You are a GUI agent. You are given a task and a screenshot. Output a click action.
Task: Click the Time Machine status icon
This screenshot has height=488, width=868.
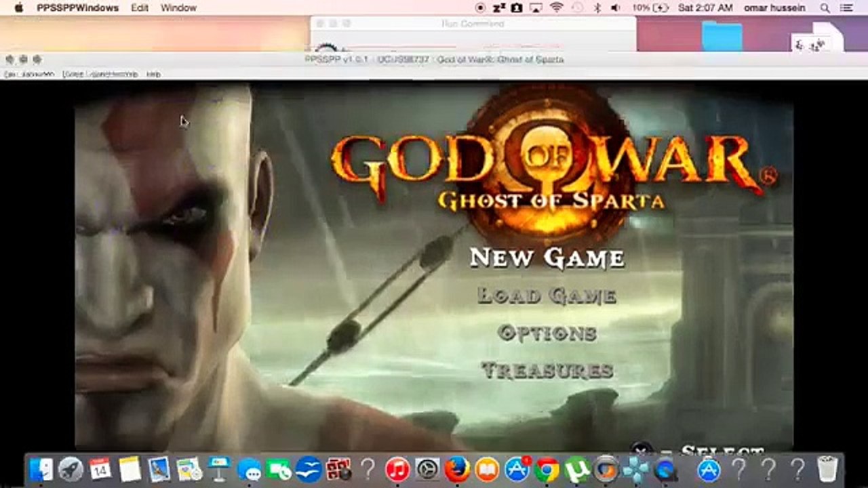click(x=578, y=8)
